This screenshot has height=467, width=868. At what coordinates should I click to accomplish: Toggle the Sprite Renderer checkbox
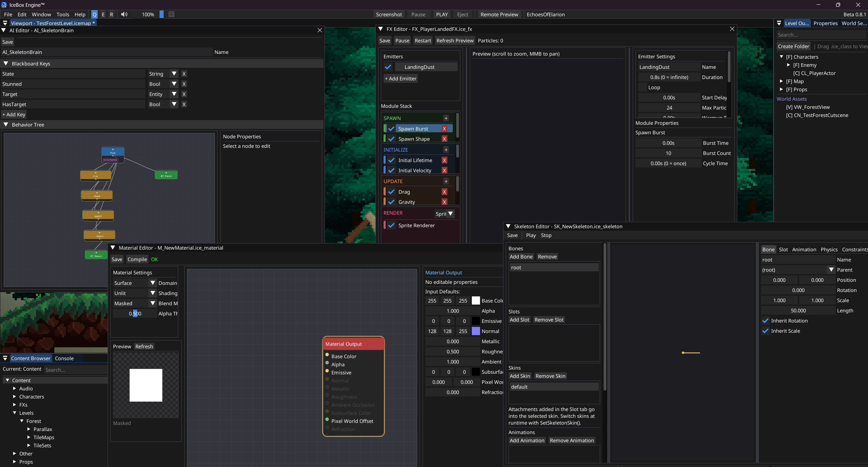391,226
